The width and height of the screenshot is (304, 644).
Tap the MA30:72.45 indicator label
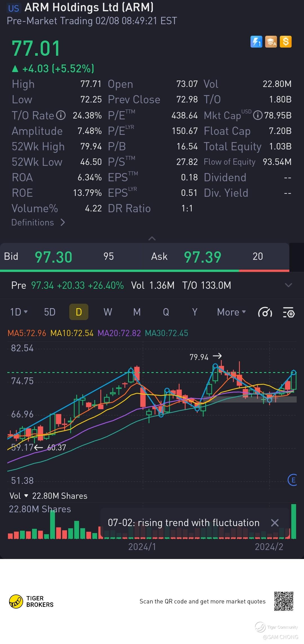click(166, 333)
